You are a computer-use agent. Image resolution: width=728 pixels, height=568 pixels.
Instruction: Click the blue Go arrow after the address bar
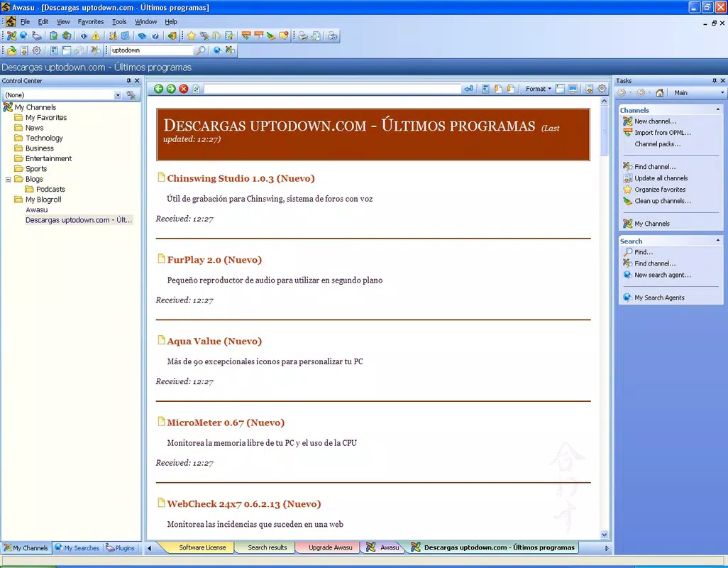(x=468, y=89)
